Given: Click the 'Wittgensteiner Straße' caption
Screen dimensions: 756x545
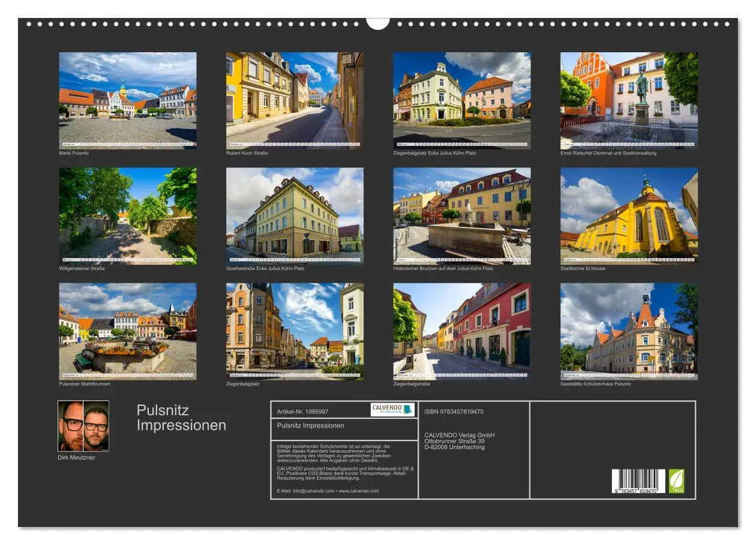Looking at the screenshot, I should point(82,268).
